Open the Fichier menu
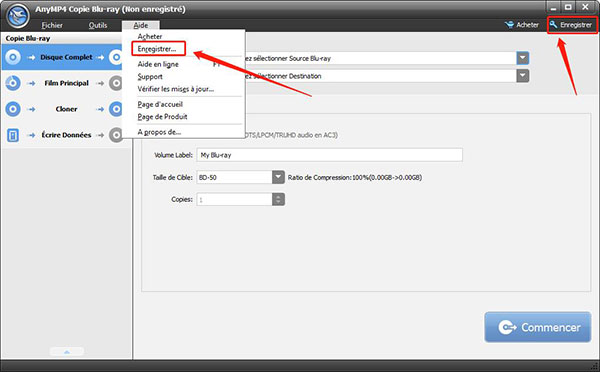Screen dimensions: 600x372 coord(52,25)
